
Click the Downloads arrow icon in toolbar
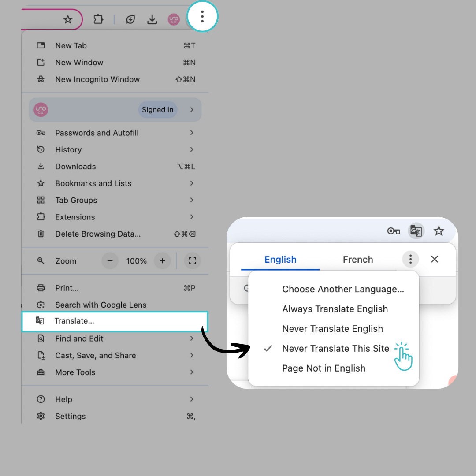coord(152,19)
